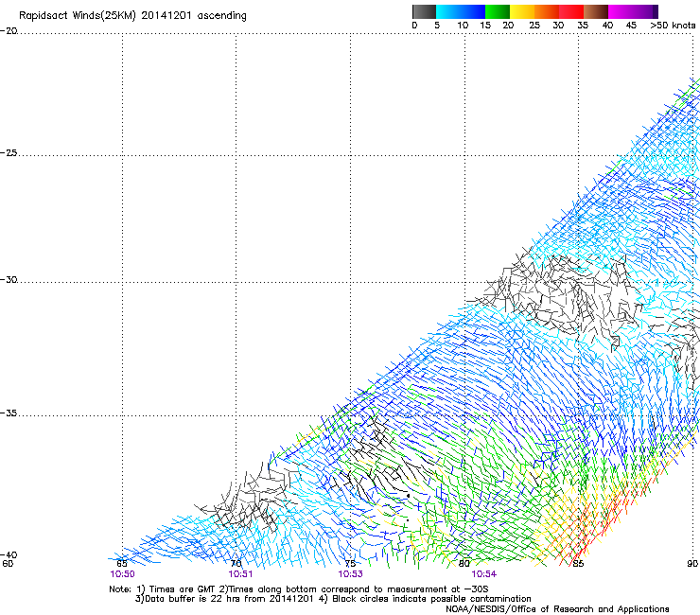Image resolution: width=700 pixels, height=615 pixels.
Task: Click the '>50 knots' legend label
Action: coord(673,26)
